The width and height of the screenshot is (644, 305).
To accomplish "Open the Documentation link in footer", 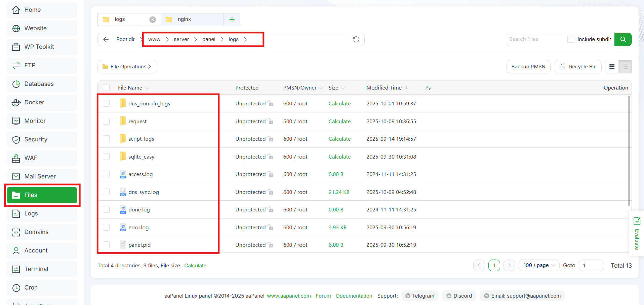I will point(354,296).
